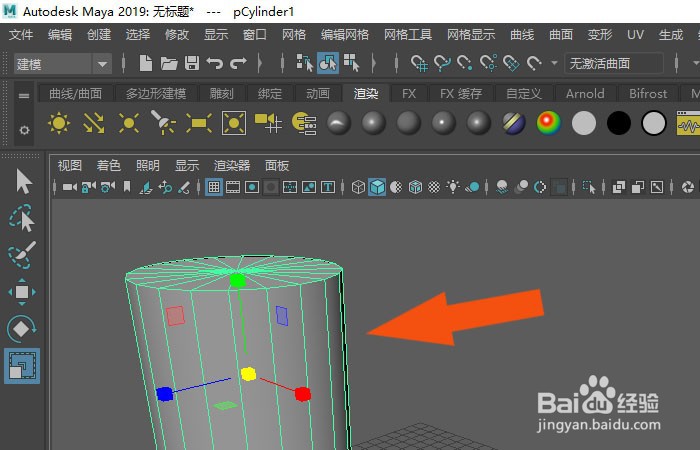Viewport: 700px width, 450px height.
Task: Create an area light from shelf
Action: [x=199, y=123]
